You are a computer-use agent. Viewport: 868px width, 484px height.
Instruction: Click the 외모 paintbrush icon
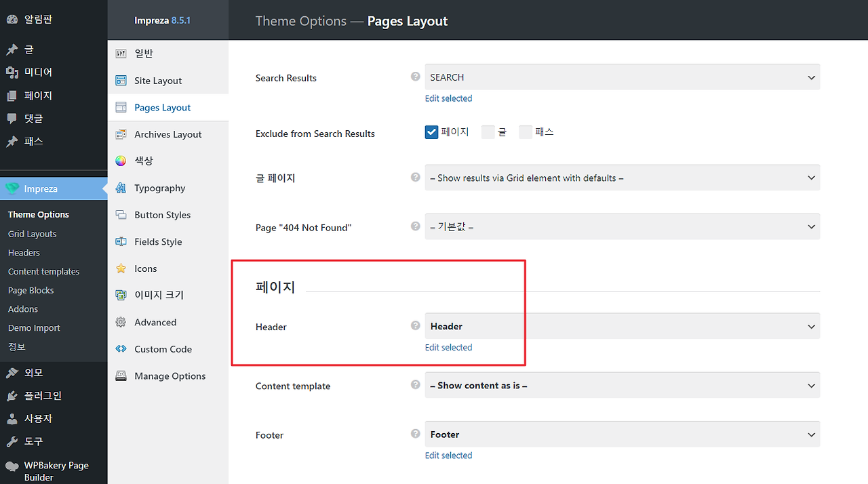12,373
